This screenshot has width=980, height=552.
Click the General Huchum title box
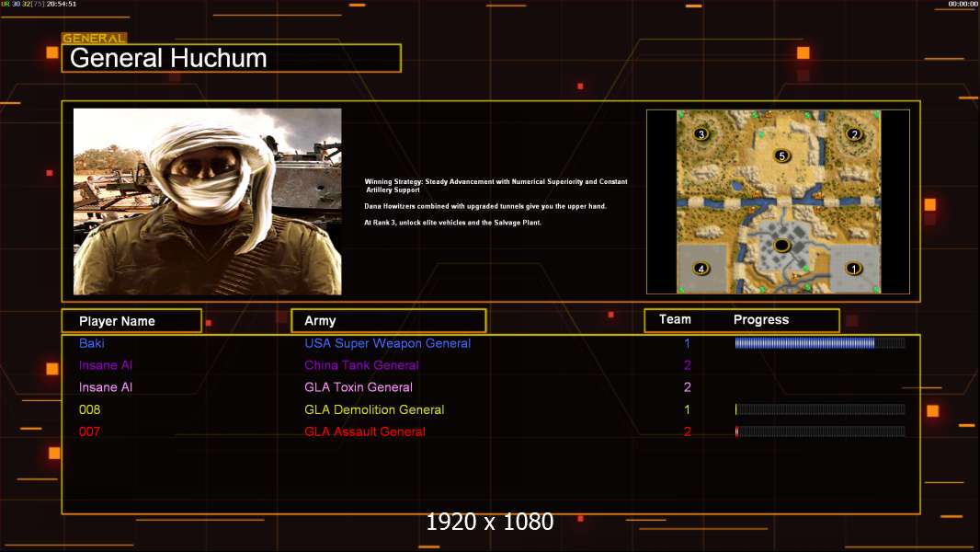coord(232,58)
